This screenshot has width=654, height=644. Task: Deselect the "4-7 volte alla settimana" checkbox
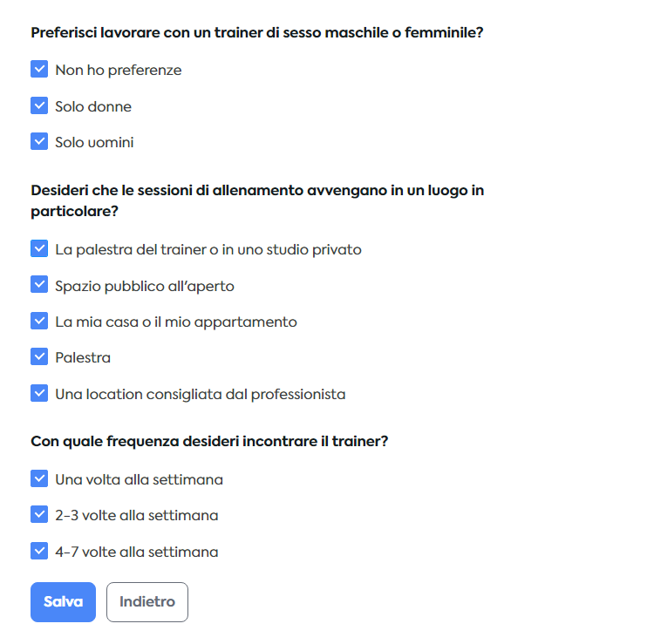point(39,551)
